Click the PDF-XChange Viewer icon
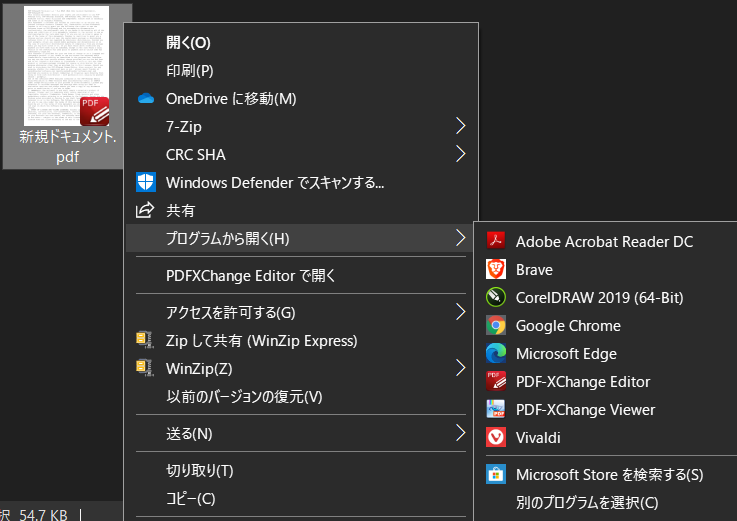This screenshot has height=521, width=737. tap(495, 409)
